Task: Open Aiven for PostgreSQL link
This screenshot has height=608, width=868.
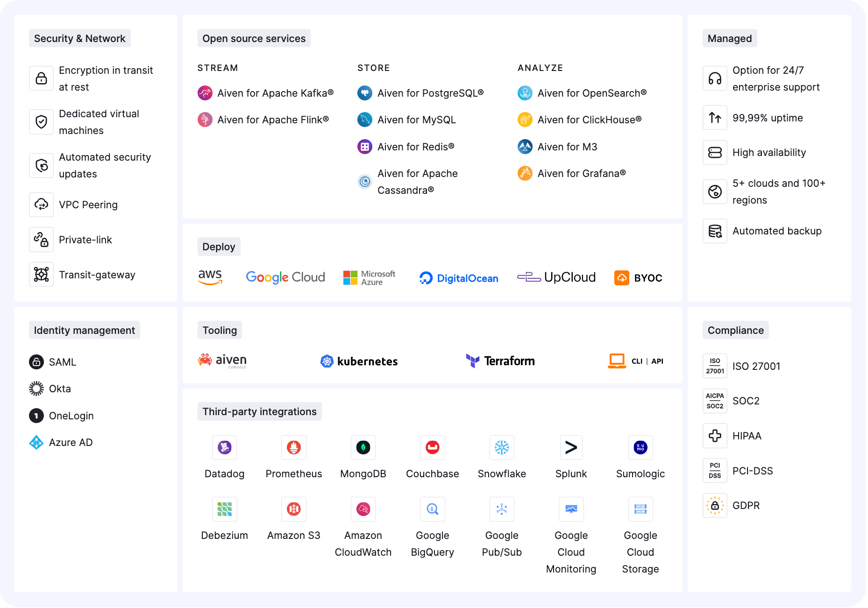Action: [430, 93]
